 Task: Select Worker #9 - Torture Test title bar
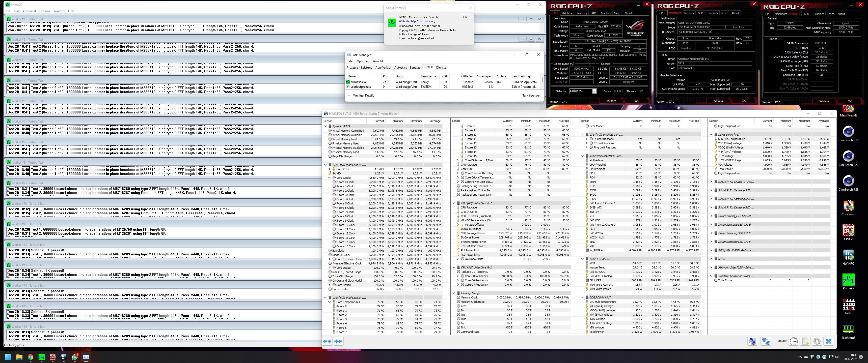click(x=163, y=183)
